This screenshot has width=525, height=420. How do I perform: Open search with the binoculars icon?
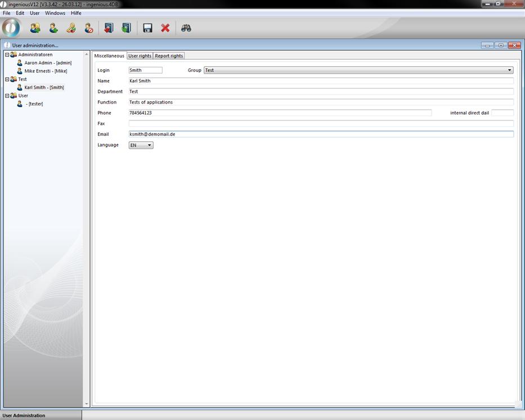(186, 28)
